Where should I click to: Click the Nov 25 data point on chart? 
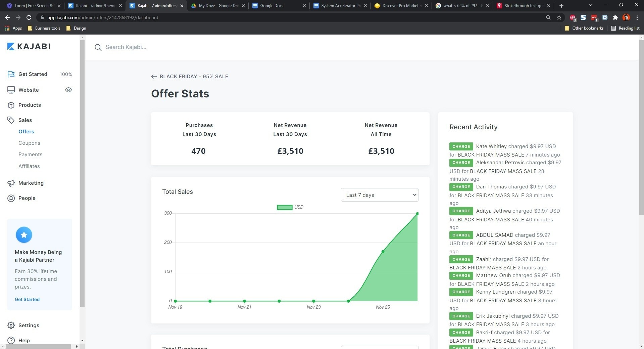pos(383,252)
